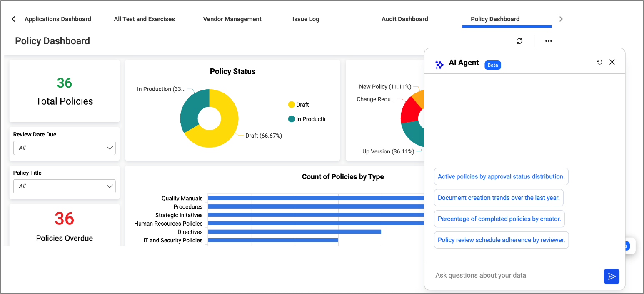Open the Vendor Management tab
The width and height of the screenshot is (644, 294).
[x=232, y=19]
